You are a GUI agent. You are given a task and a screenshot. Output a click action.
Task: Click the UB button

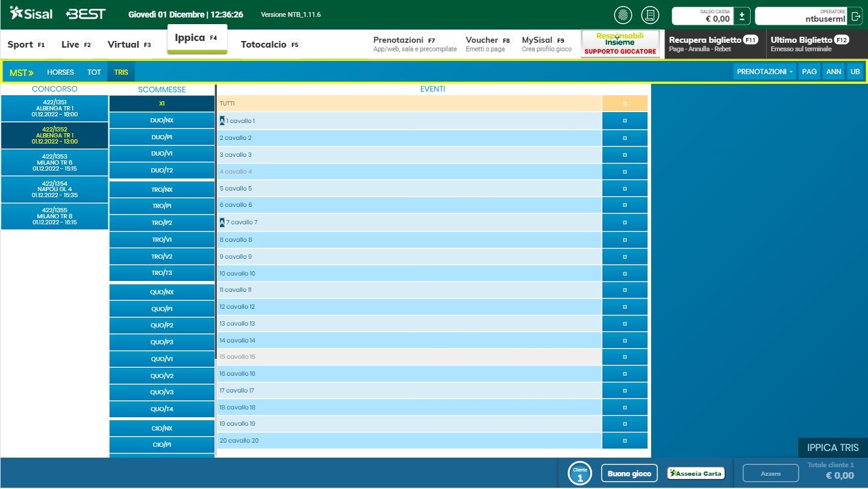pyautogui.click(x=855, y=72)
